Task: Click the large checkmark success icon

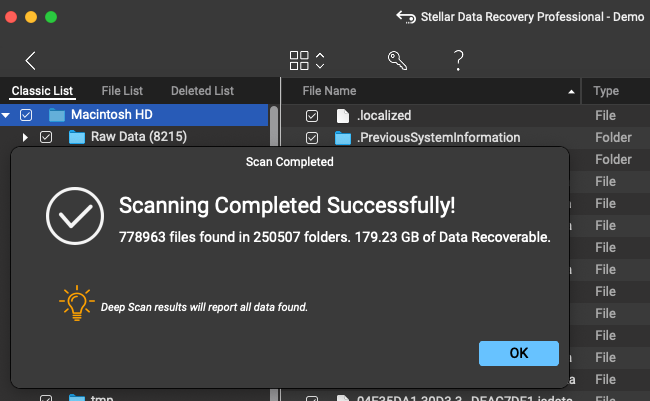Action: pyautogui.click(x=75, y=216)
